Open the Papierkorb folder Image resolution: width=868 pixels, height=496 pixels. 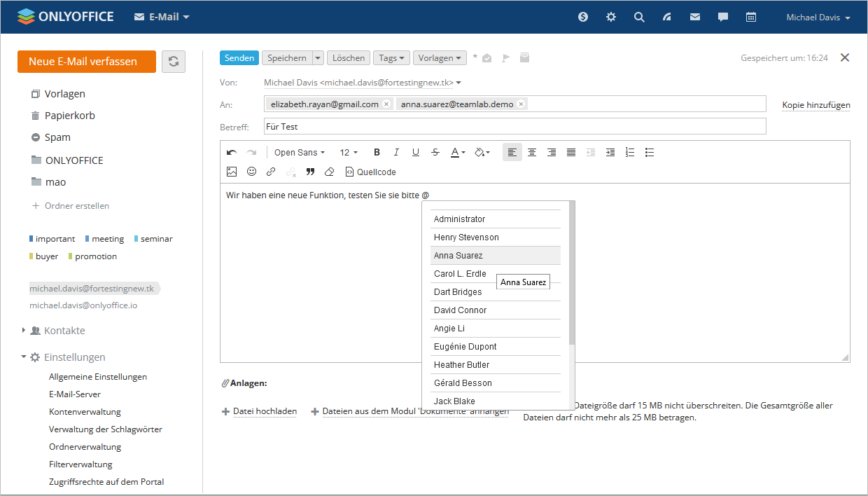tap(69, 116)
